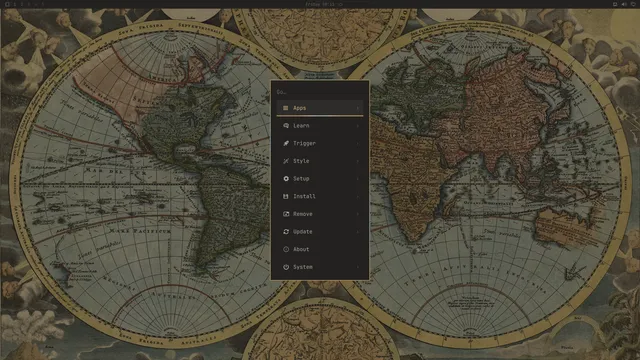Screen dimensions: 640x360
Task: Open the Style submenu
Action: tap(320, 161)
